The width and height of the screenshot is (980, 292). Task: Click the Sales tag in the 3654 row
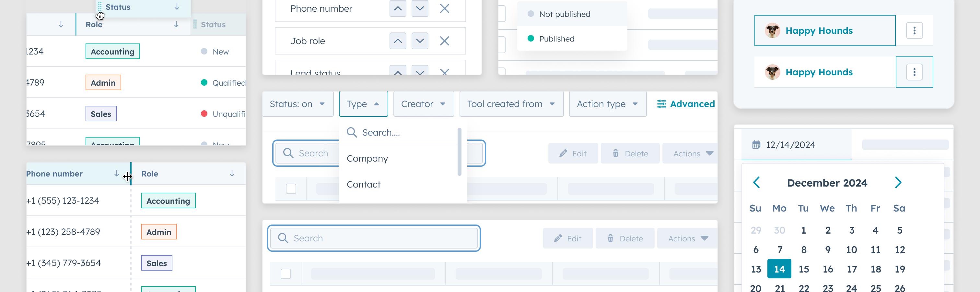[x=101, y=114]
